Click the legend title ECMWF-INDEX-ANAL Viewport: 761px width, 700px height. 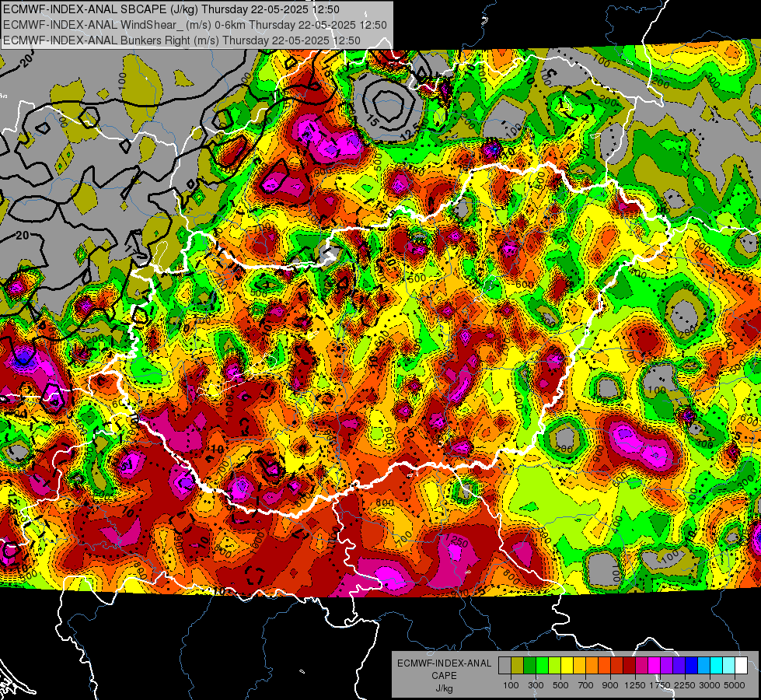coord(444,663)
